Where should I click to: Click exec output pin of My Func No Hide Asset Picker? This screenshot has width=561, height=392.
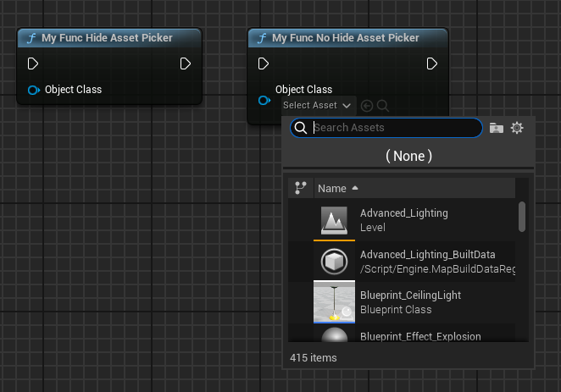click(432, 63)
